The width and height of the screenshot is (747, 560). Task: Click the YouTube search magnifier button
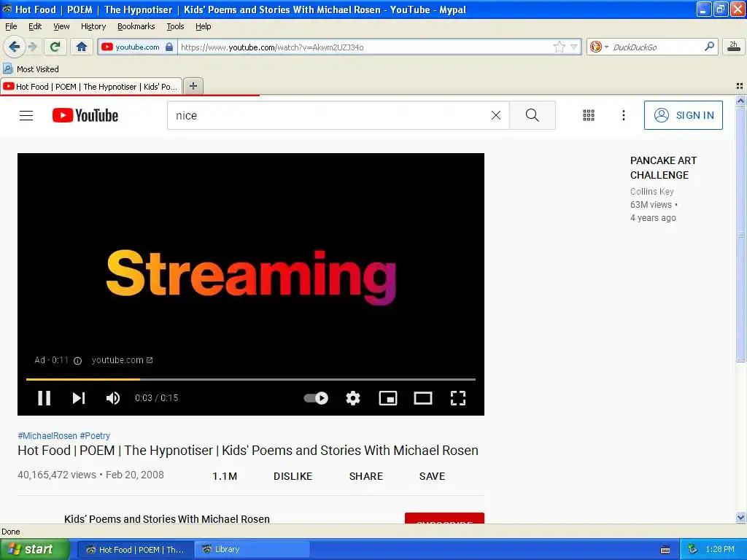532,115
